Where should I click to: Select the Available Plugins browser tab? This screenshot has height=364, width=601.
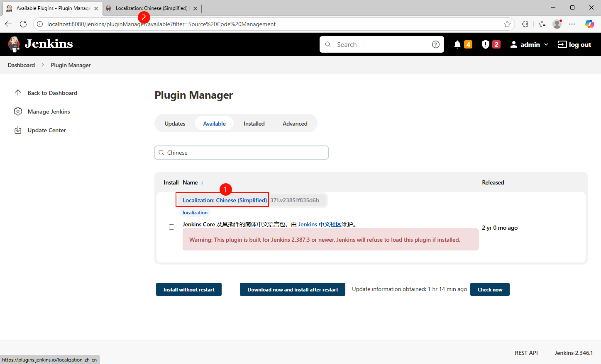53,8
